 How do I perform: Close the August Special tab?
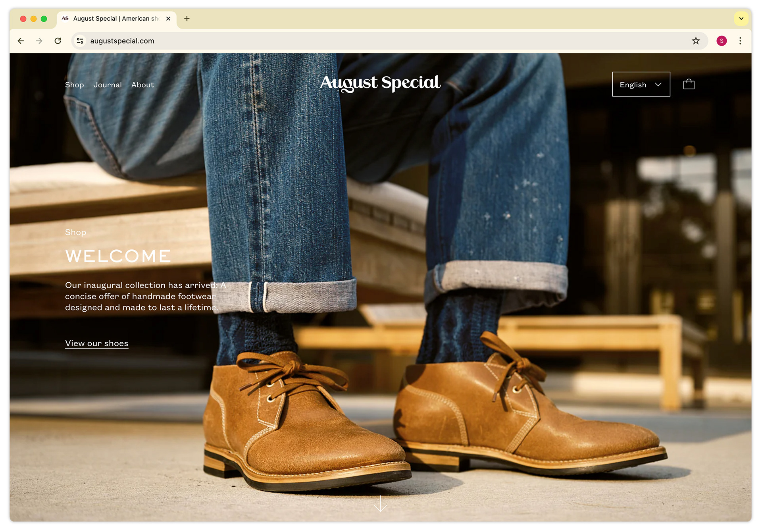[168, 19]
